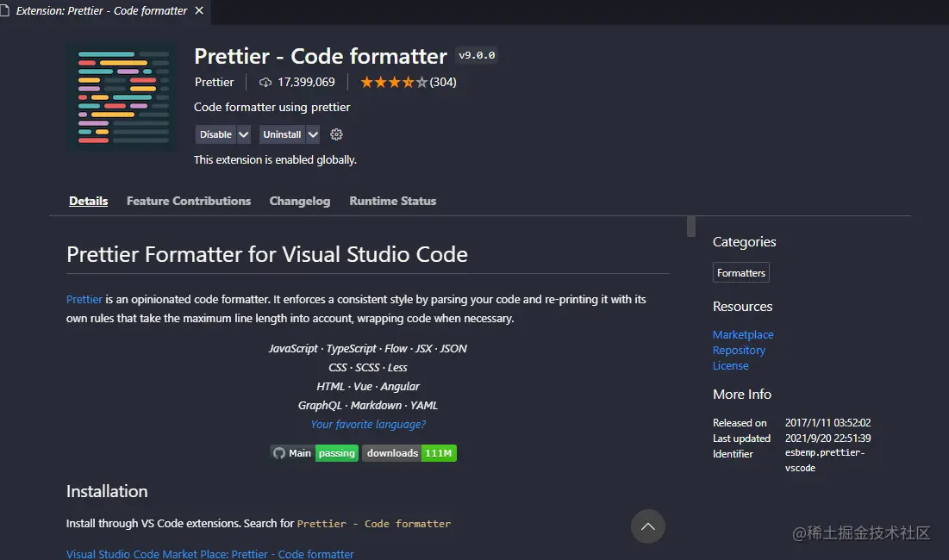Click the last updated 2021/9/20 22:51:39
The width and height of the screenshot is (949, 560).
(827, 439)
